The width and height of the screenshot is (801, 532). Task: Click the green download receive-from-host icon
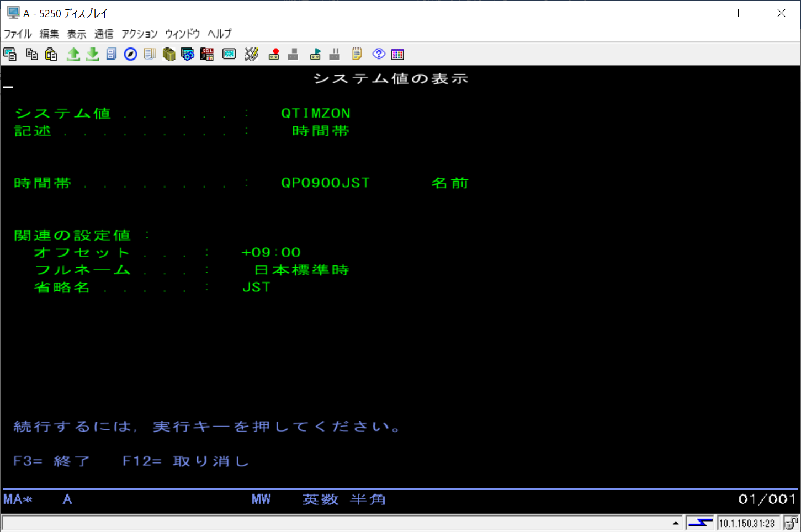(x=92, y=54)
